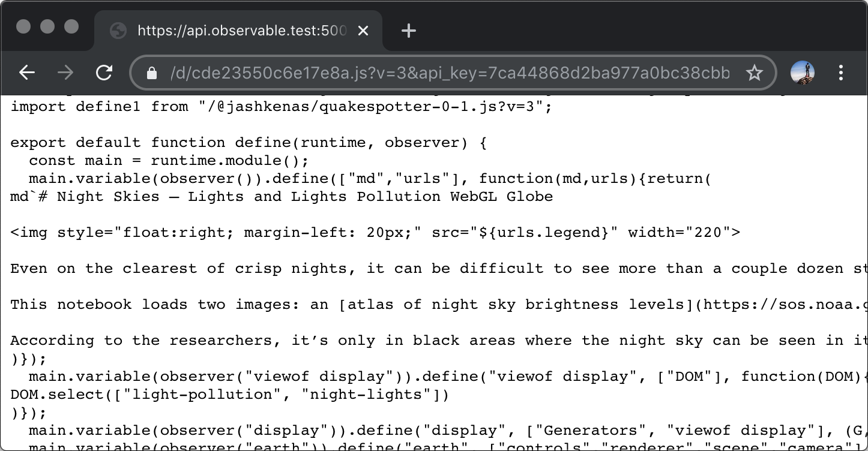
Task: Open the Chrome three-dot menu
Action: [x=841, y=72]
